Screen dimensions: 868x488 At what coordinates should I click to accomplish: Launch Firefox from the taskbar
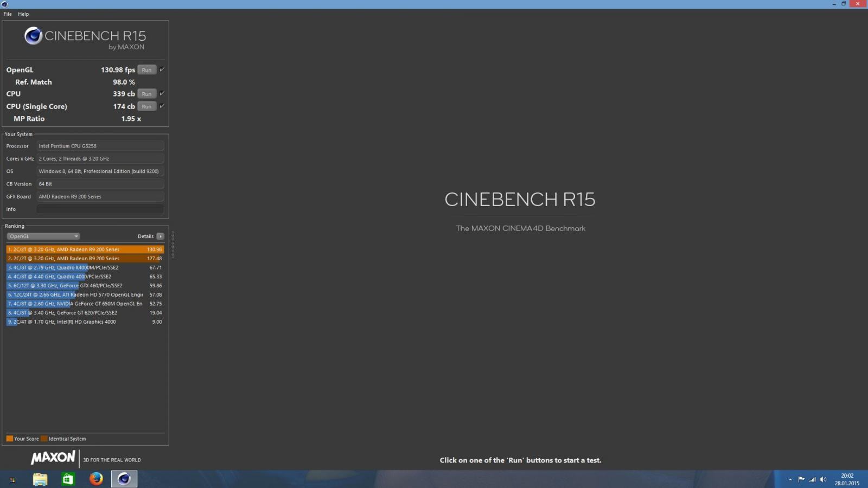96,479
